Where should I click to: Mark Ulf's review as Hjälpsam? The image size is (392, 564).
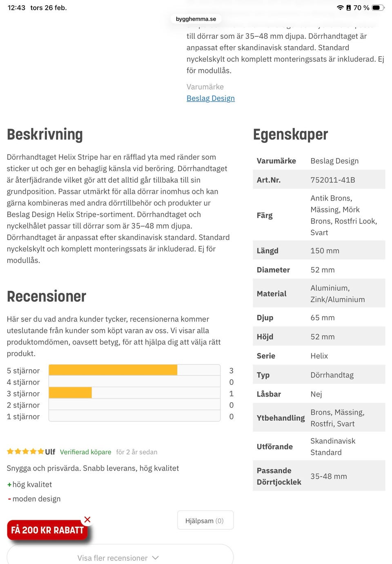(205, 521)
